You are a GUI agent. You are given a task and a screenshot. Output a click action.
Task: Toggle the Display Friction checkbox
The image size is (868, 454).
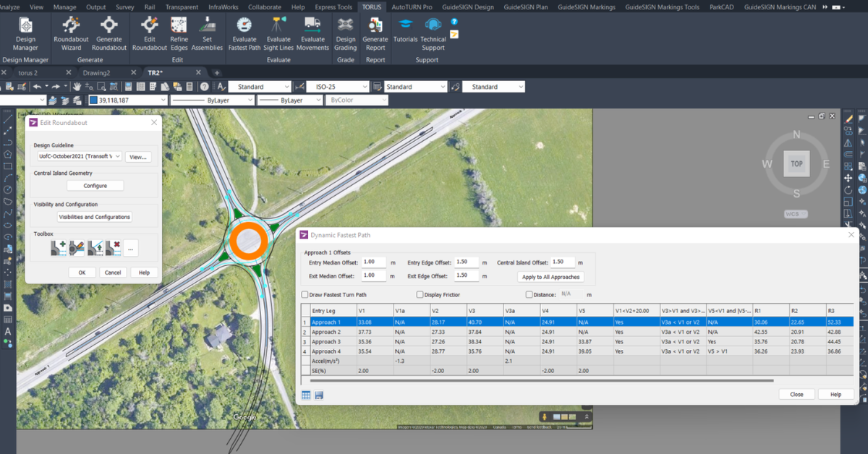[x=420, y=294]
